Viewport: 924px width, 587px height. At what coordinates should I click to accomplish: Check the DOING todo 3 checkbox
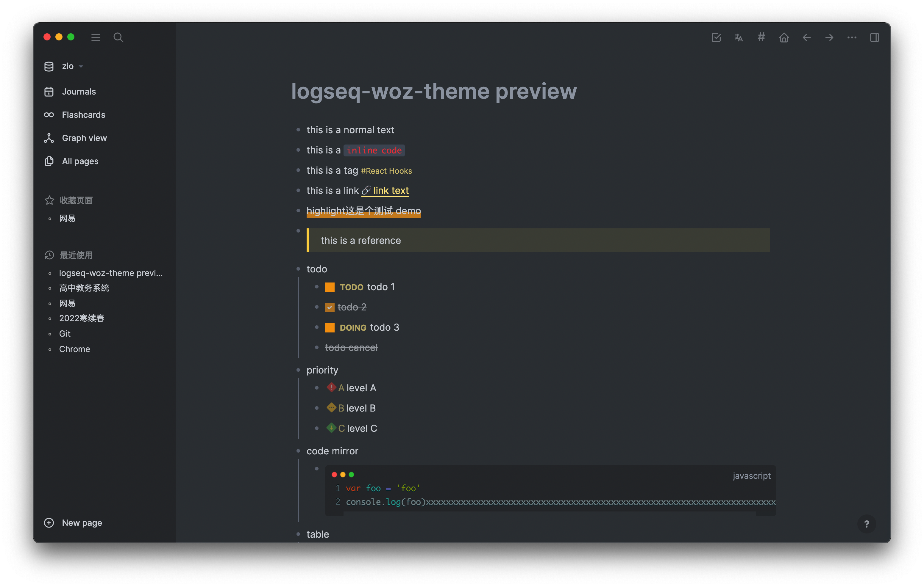330,327
